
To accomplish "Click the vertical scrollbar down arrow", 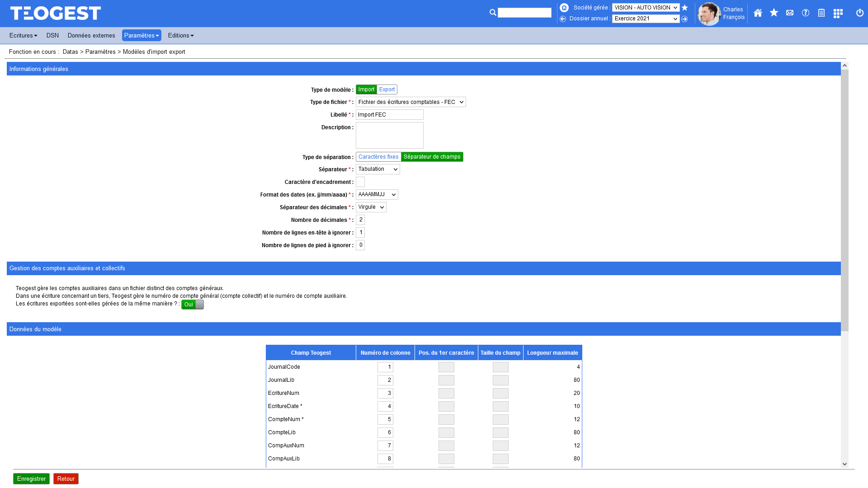I will coord(844,464).
